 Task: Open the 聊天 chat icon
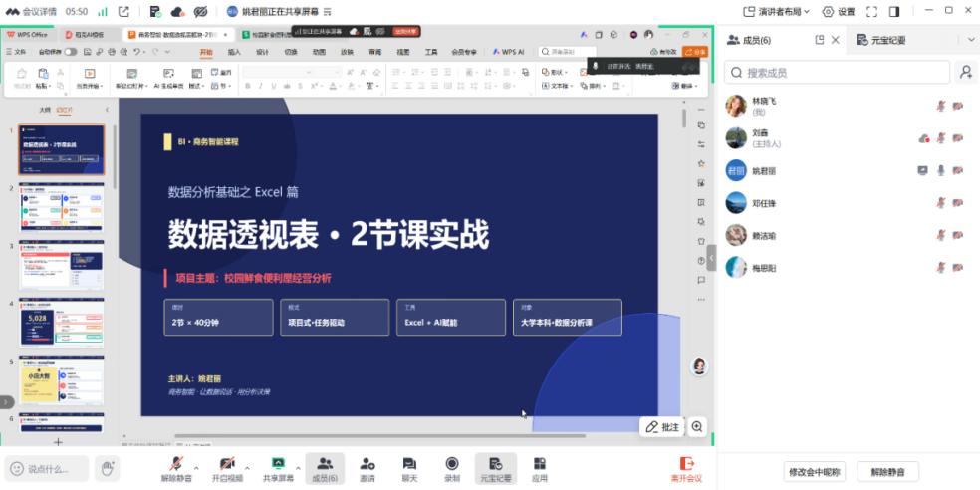point(409,464)
